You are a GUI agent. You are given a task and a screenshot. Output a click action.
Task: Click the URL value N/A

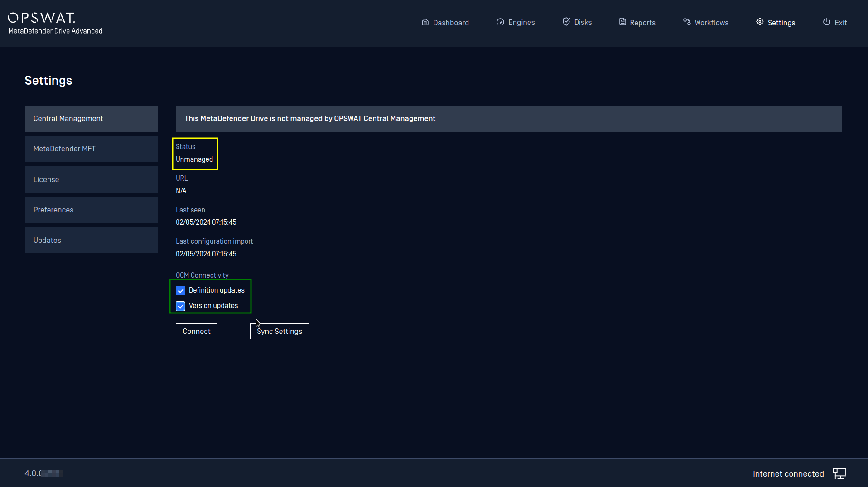181,191
